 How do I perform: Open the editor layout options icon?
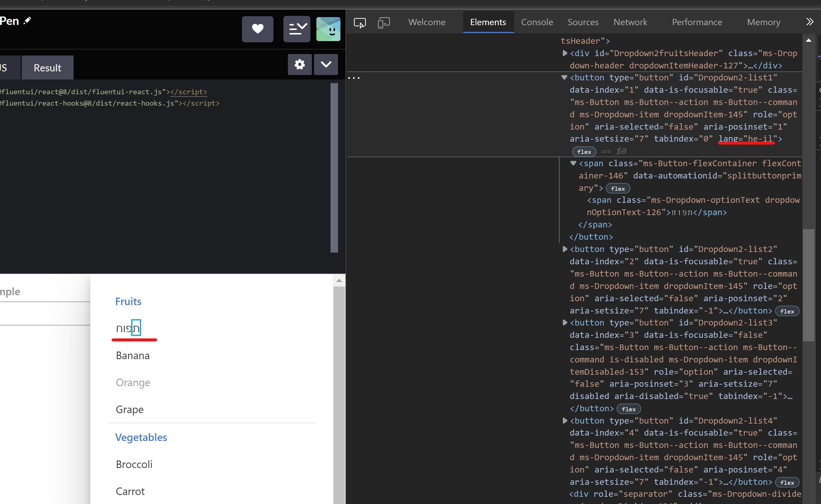(x=297, y=29)
